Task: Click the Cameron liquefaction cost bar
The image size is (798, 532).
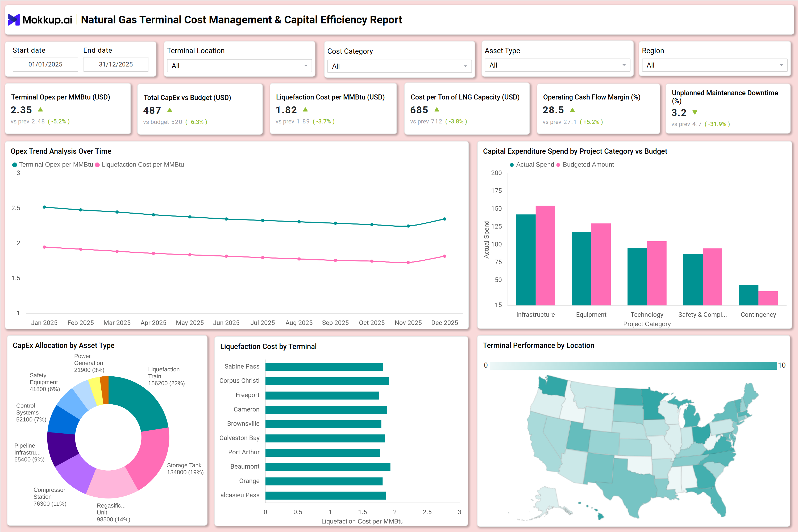Action: coord(326,410)
